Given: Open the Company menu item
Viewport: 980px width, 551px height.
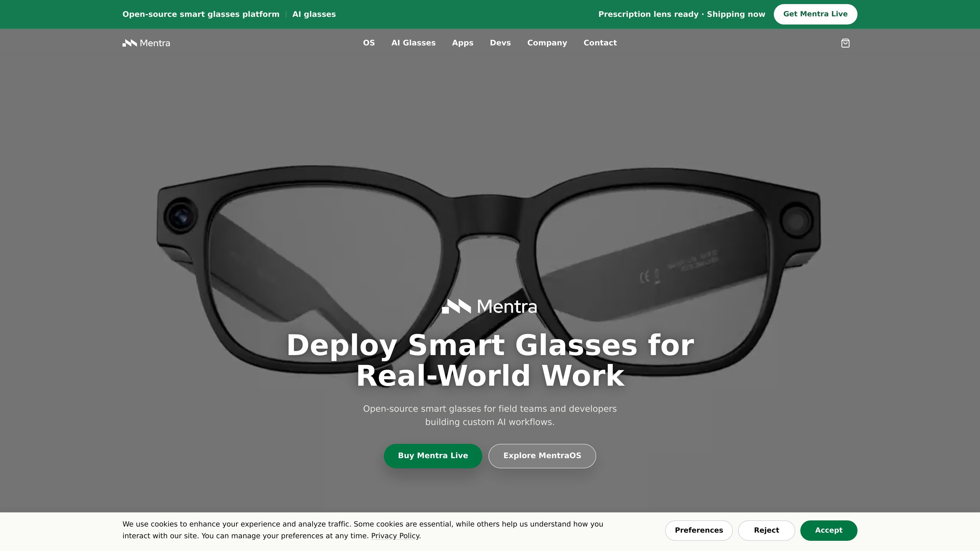Looking at the screenshot, I should [547, 43].
